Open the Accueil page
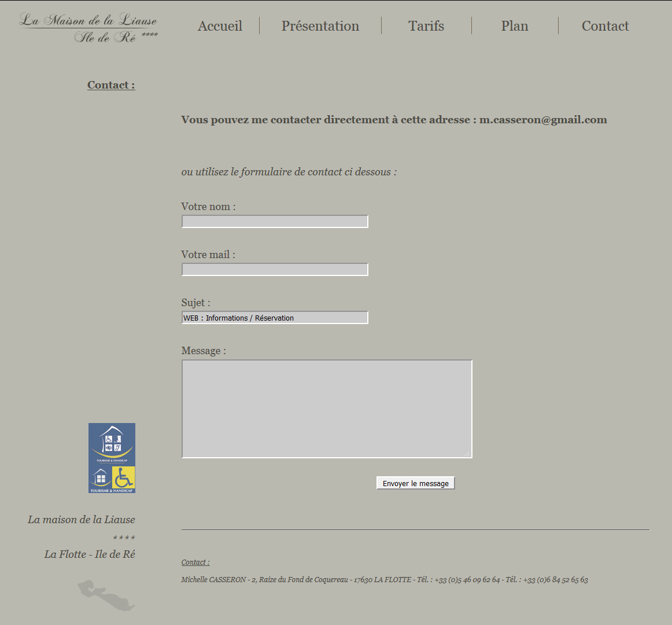 220,26
